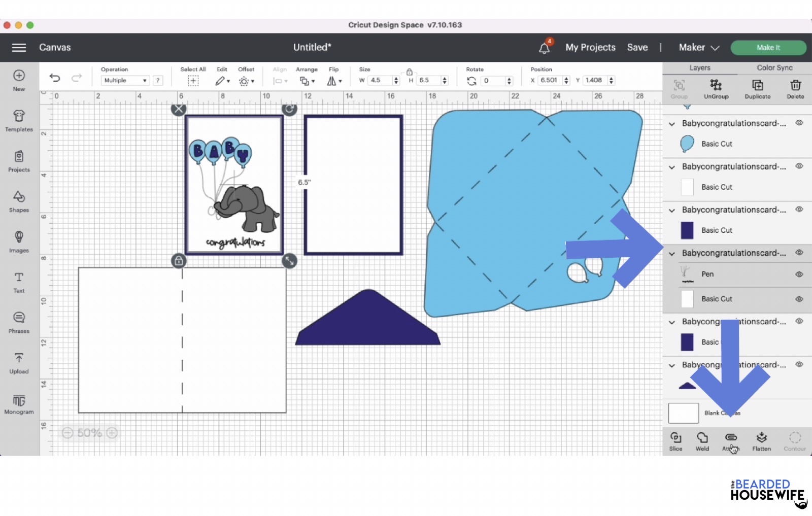Open the notifications bell
Image resolution: width=812 pixels, height=516 pixels.
544,48
